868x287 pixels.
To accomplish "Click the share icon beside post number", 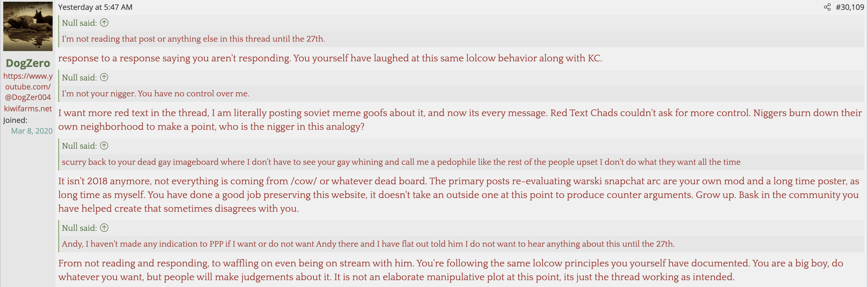I will (827, 7).
